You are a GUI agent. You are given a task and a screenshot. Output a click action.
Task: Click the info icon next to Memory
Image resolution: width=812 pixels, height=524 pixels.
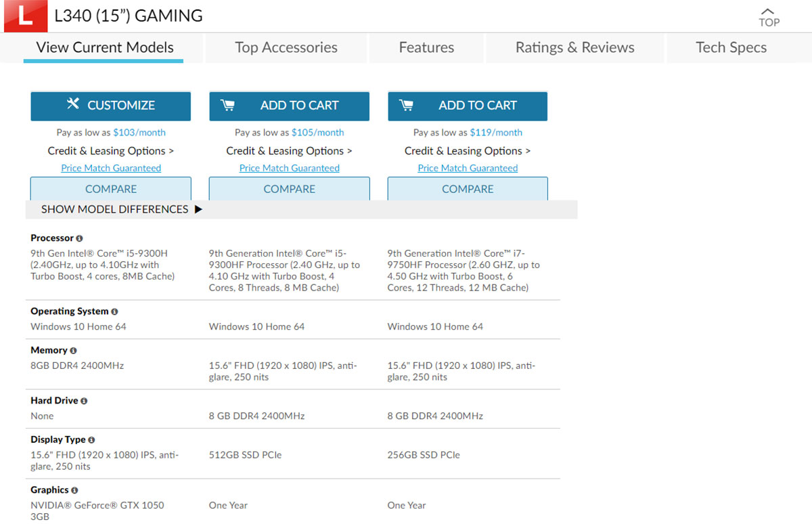(73, 351)
